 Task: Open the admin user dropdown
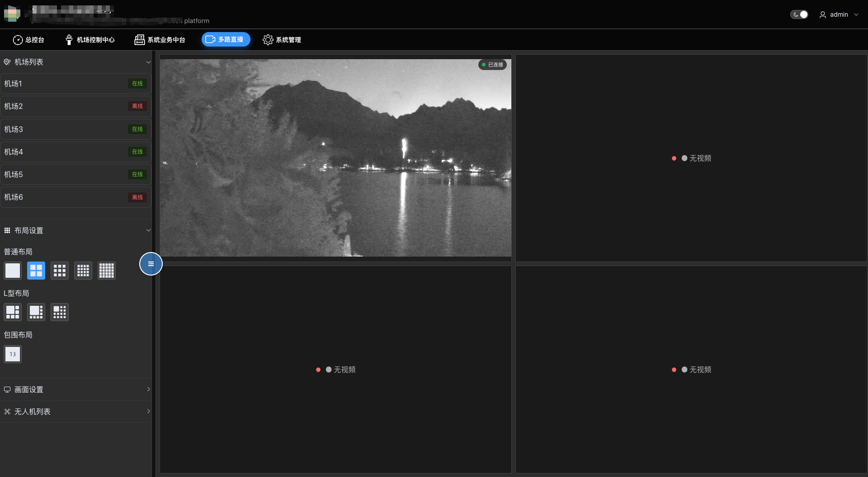click(x=839, y=14)
